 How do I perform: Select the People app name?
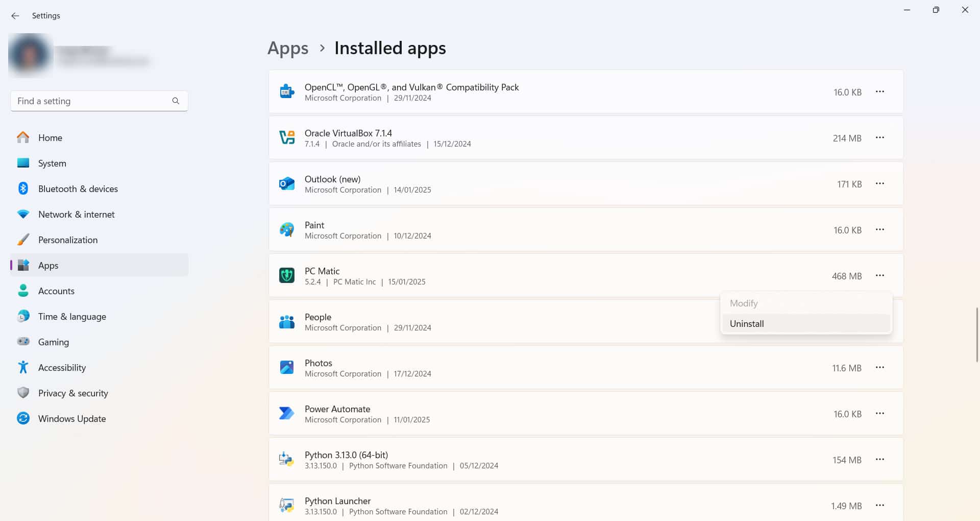click(x=318, y=317)
